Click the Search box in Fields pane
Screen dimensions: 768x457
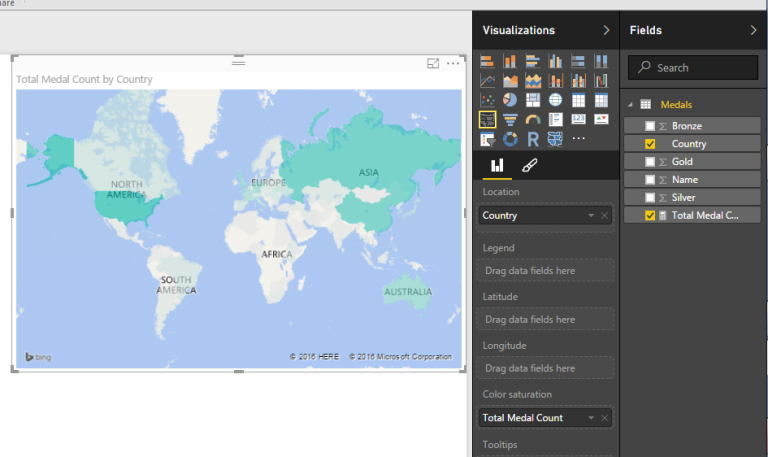(x=692, y=67)
